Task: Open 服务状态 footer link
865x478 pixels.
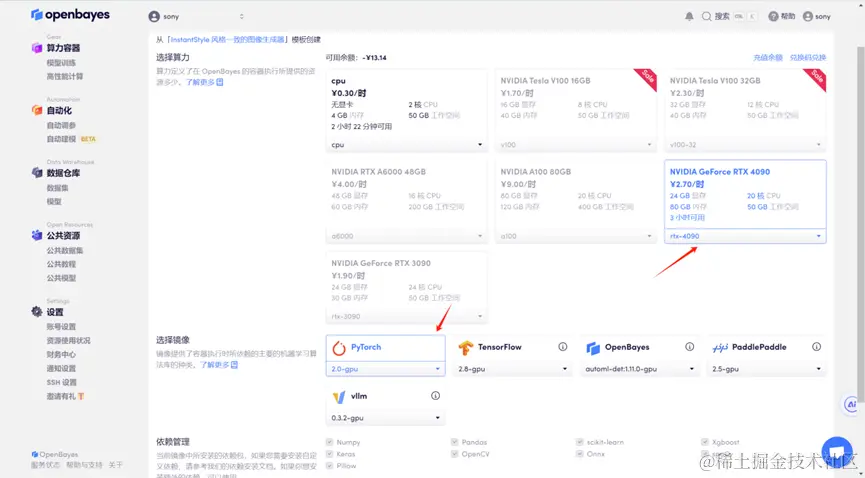Action: point(46,465)
